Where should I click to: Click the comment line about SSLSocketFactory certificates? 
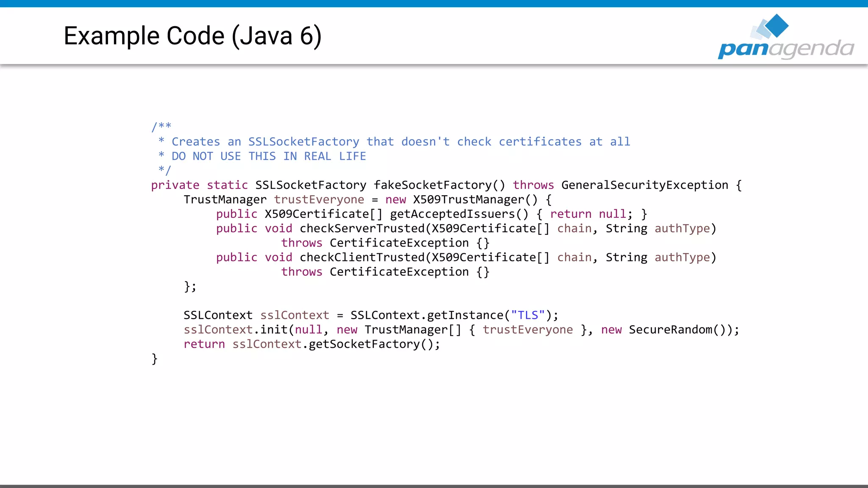[401, 141]
